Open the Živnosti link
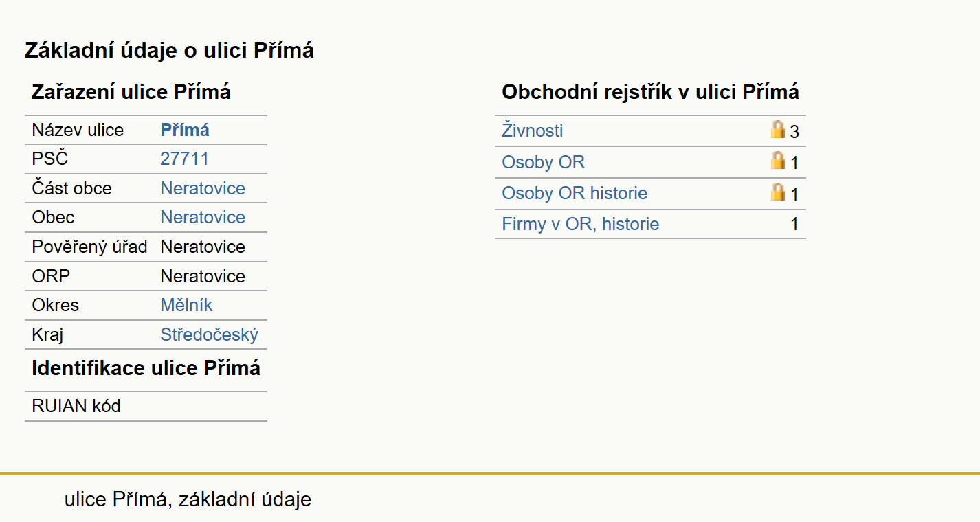980x522 pixels. coord(533,130)
